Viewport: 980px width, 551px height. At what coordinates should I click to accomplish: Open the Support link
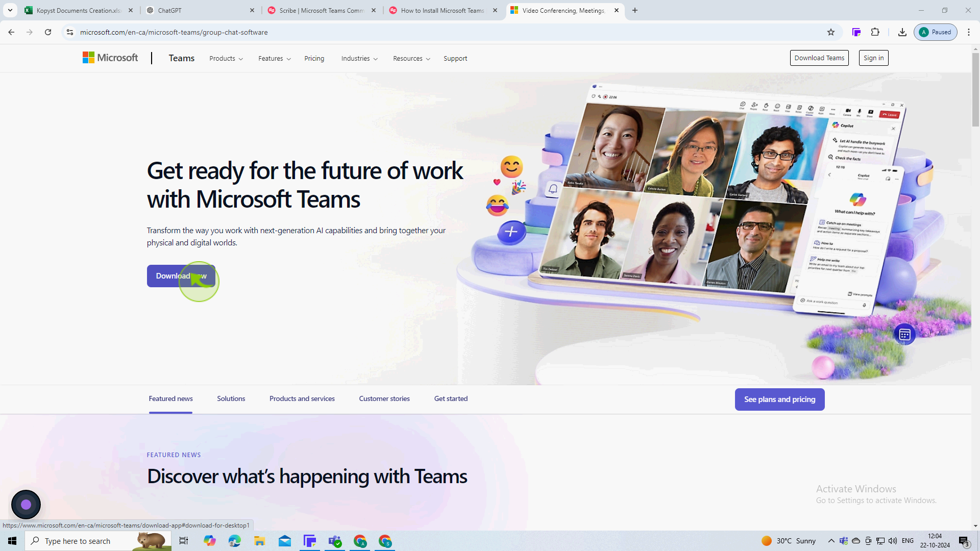point(455,59)
